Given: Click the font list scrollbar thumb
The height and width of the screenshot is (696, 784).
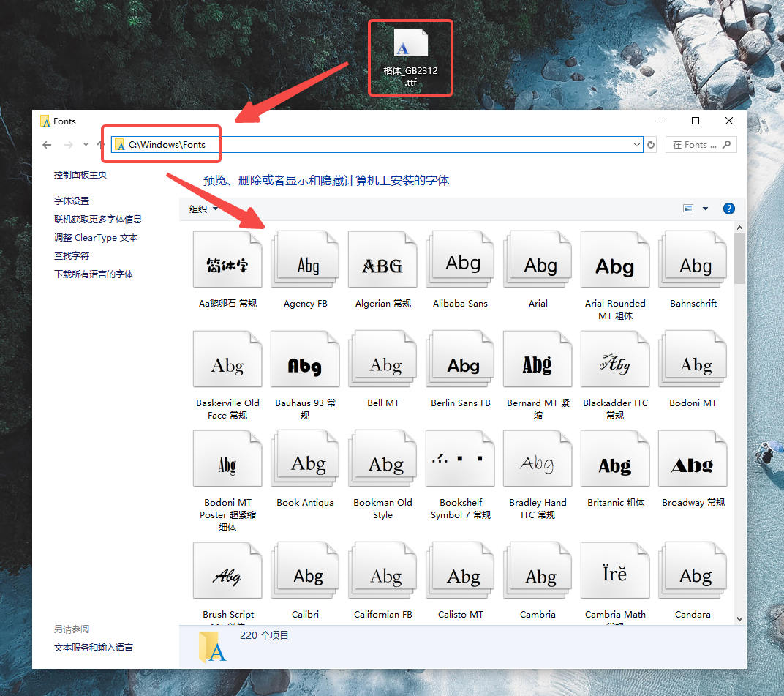Looking at the screenshot, I should (x=740, y=258).
